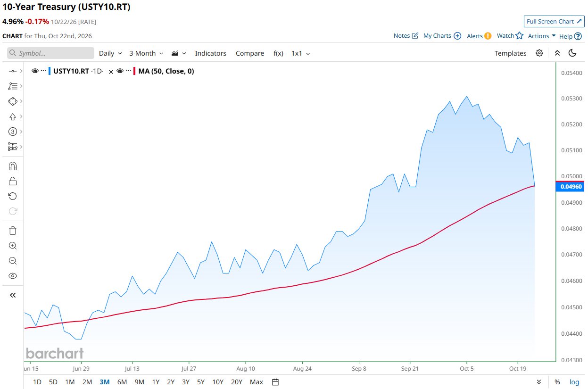
Task: Zoom out of the chart
Action: tap(13, 261)
